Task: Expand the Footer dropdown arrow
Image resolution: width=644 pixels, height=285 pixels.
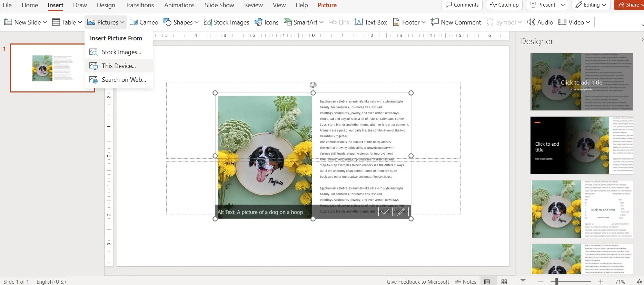Action: click(424, 22)
